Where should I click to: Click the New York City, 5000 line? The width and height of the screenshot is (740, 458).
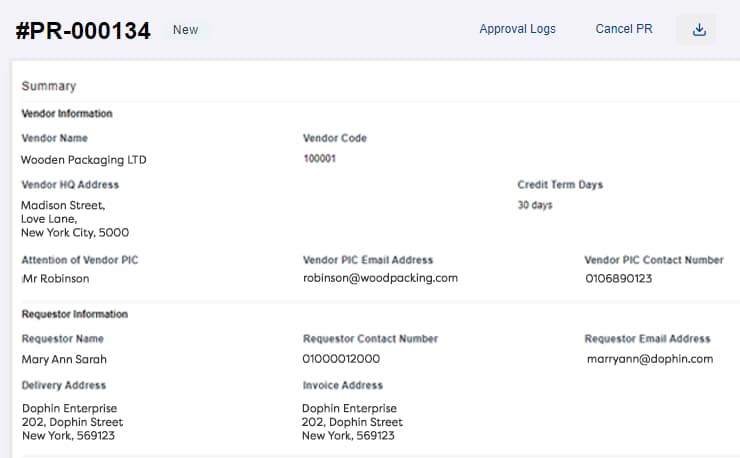pos(75,233)
